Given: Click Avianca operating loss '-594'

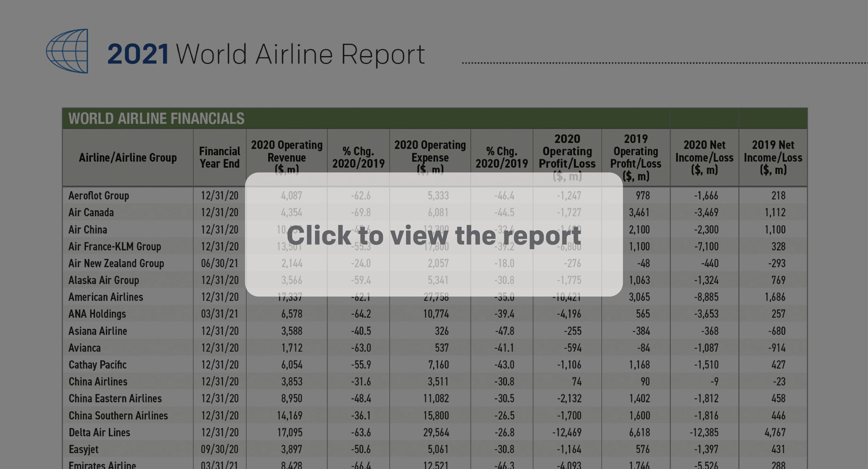Looking at the screenshot, I should [572, 348].
